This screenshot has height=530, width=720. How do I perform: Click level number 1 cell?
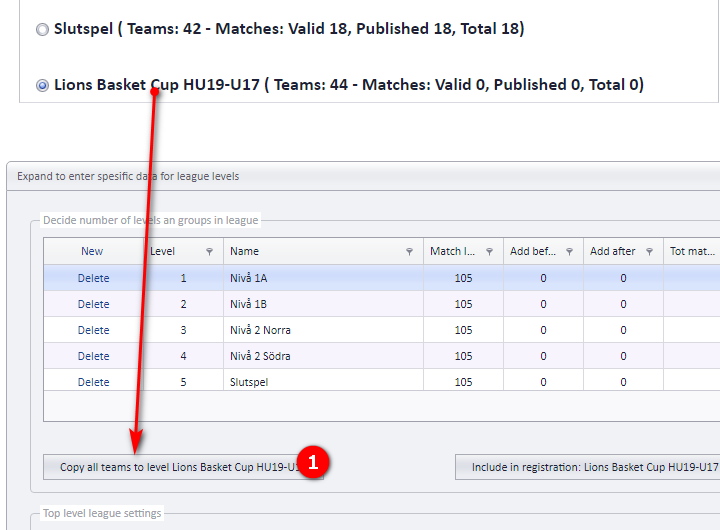point(183,278)
